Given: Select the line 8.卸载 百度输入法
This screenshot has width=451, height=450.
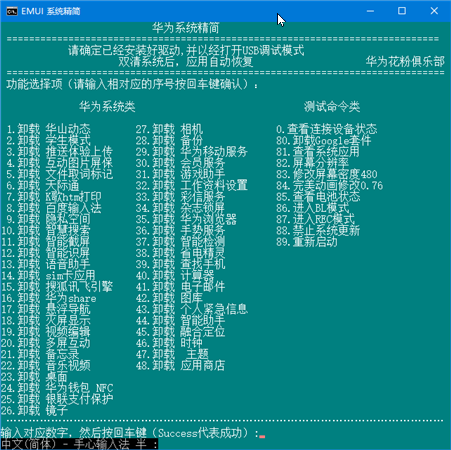Looking at the screenshot, I should tap(54, 208).
